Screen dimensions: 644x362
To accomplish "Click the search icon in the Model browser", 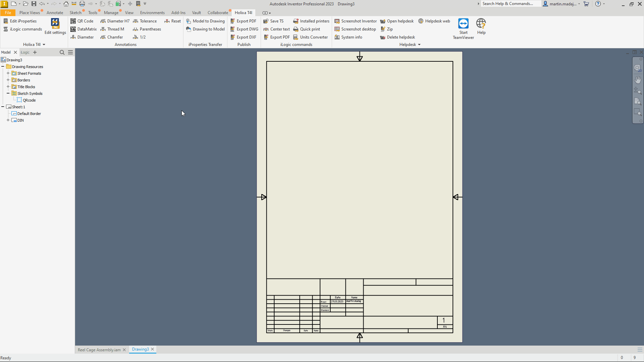I will pos(62,52).
